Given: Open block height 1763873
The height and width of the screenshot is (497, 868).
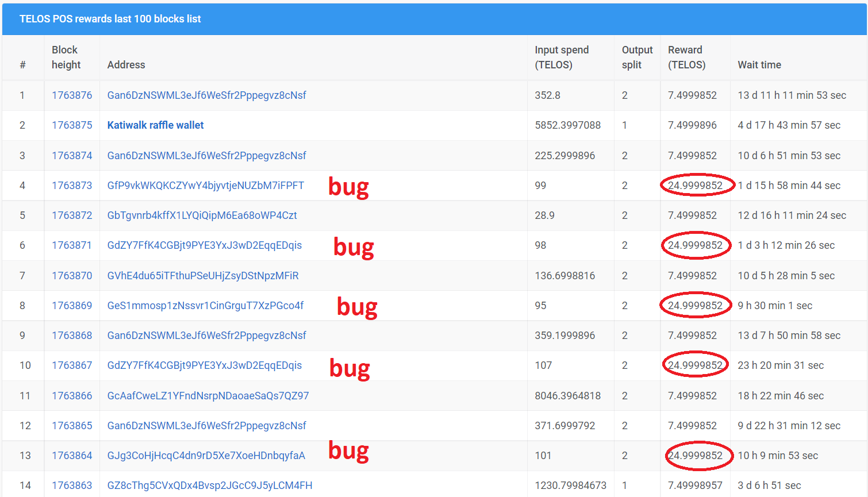Looking at the screenshot, I should [72, 186].
